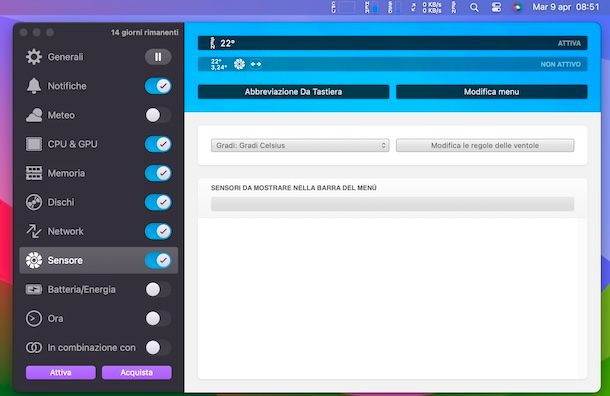Pause monitoring with the Generali pause button
Screen dimensions: 610x396
158,57
